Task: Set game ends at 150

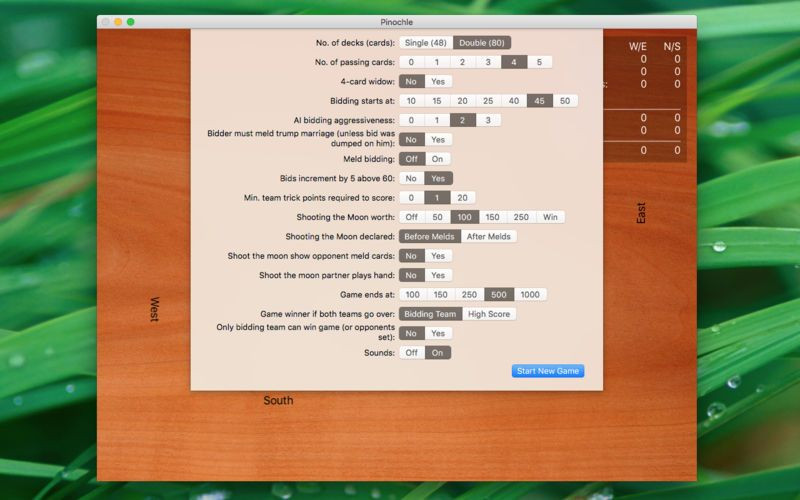Action: 440,295
